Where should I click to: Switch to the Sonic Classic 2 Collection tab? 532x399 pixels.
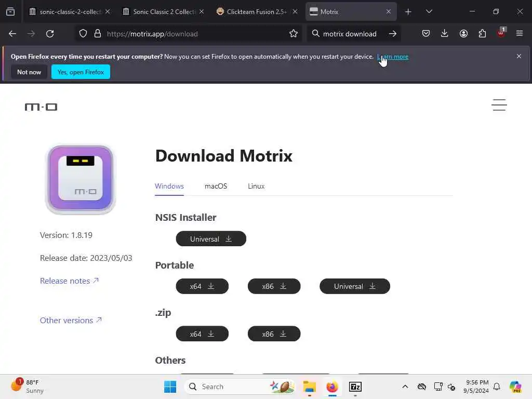tap(164, 12)
